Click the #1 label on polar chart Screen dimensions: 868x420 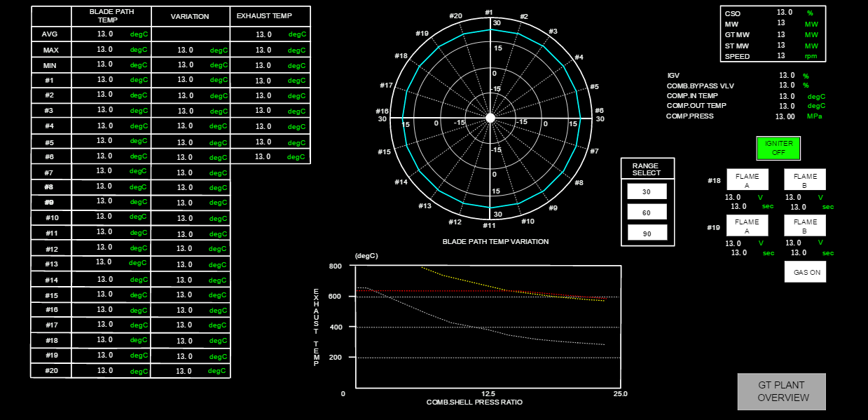(x=489, y=13)
